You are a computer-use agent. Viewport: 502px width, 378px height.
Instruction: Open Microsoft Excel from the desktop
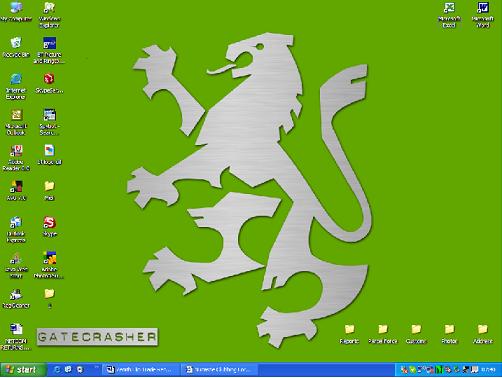449,15
